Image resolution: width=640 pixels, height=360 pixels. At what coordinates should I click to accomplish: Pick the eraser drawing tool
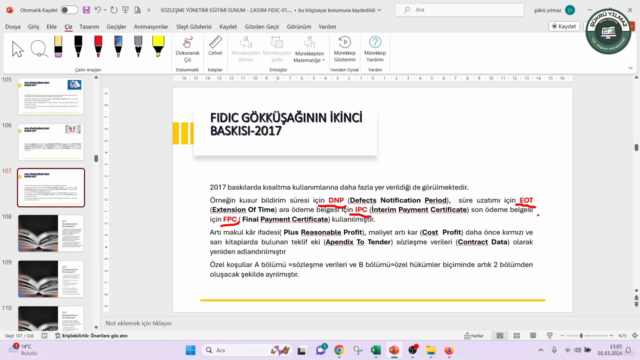[58, 46]
